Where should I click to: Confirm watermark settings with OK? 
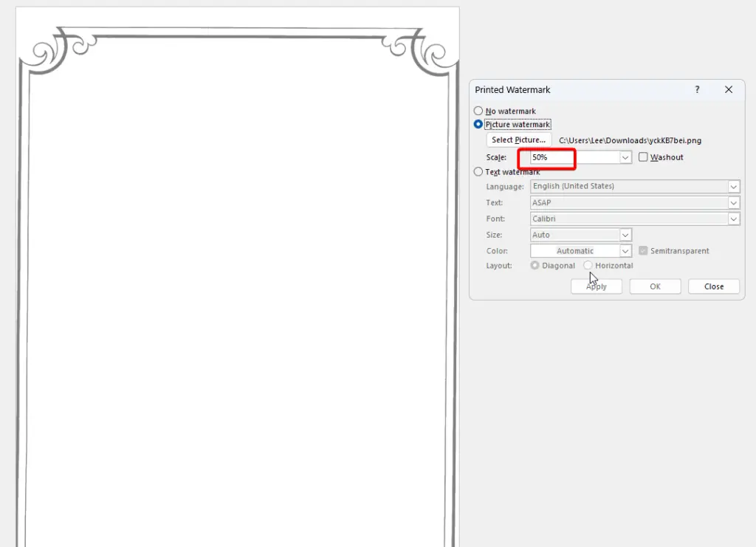pyautogui.click(x=654, y=286)
